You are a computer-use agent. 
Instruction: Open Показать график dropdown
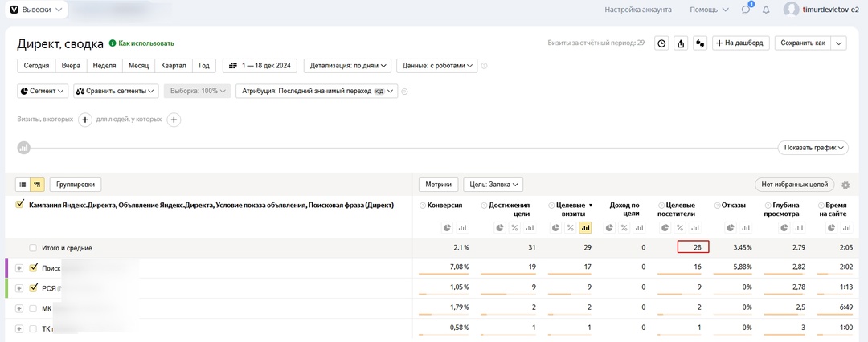click(813, 148)
